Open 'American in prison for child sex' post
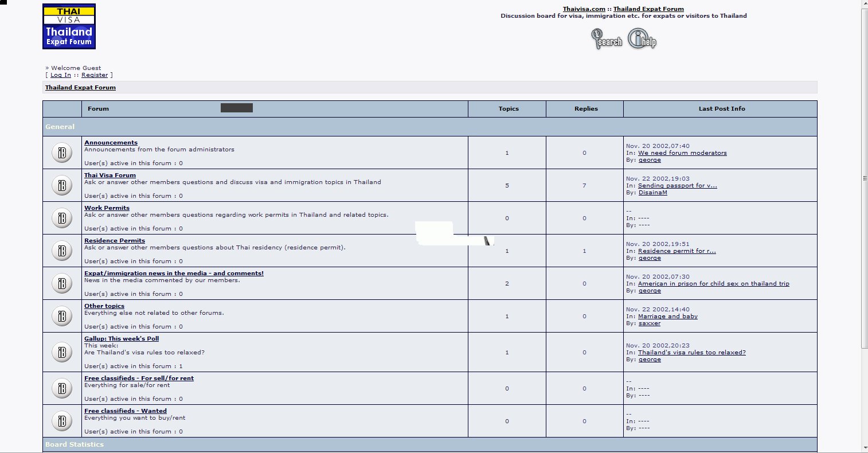The height and width of the screenshot is (453, 868). 714,284
